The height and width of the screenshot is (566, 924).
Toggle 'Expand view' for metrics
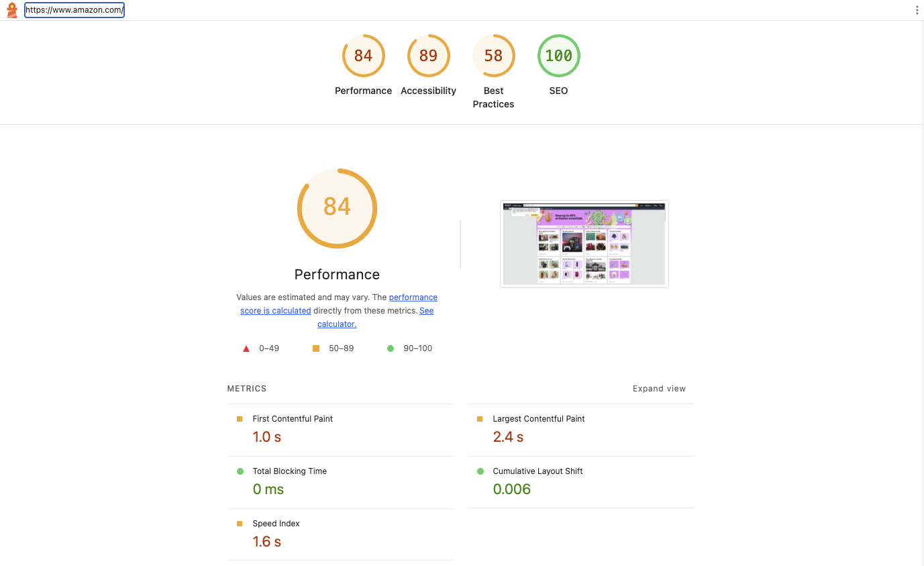coord(659,389)
